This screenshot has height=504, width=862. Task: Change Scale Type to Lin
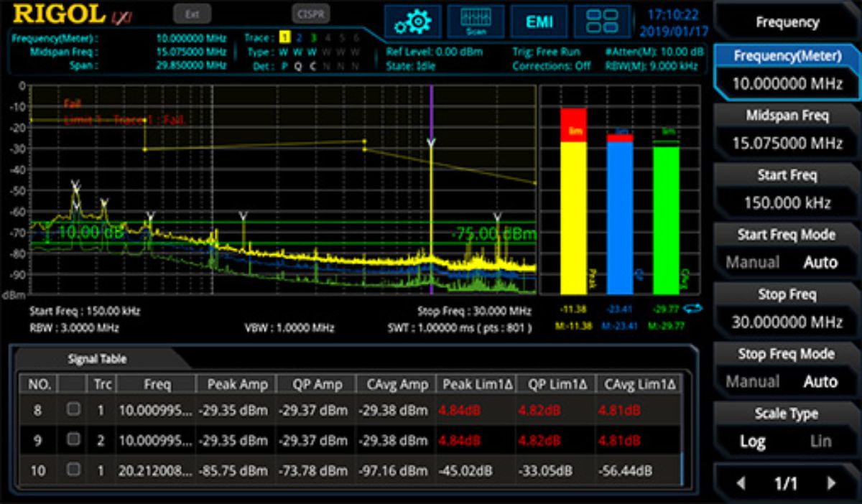point(820,442)
